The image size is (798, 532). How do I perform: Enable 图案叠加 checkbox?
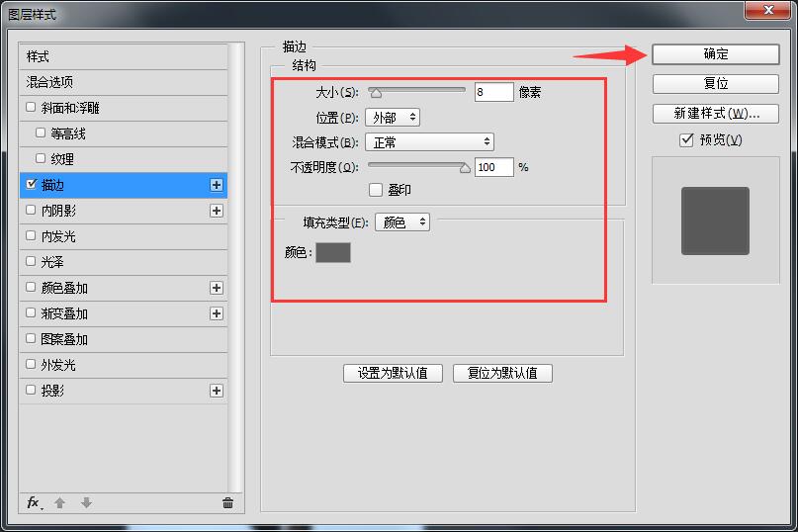[31, 338]
